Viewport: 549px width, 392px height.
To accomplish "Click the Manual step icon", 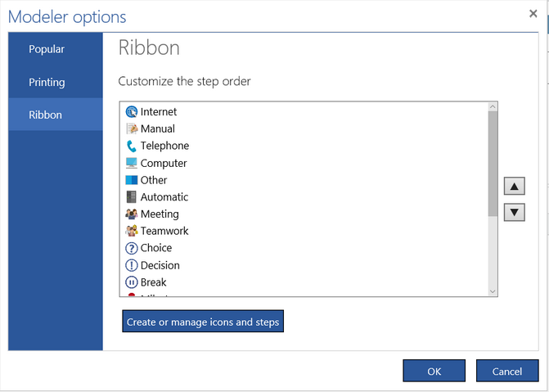I will [x=132, y=128].
